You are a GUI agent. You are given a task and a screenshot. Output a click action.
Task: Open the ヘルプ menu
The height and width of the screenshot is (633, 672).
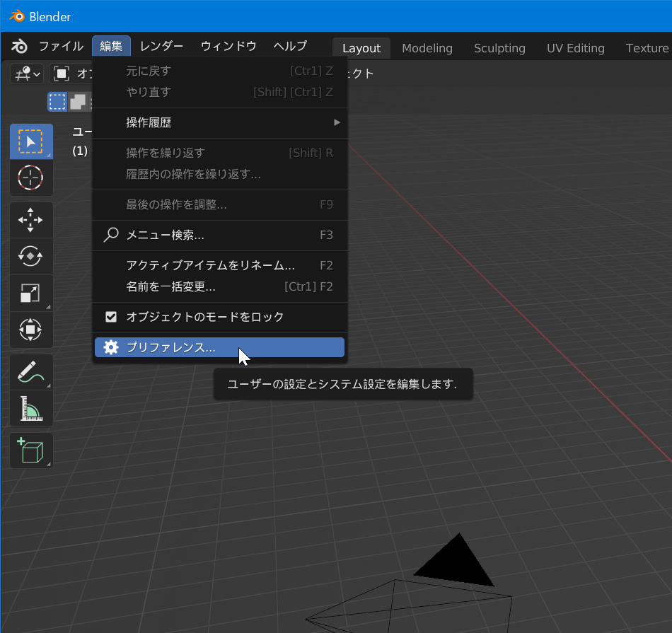pyautogui.click(x=290, y=46)
